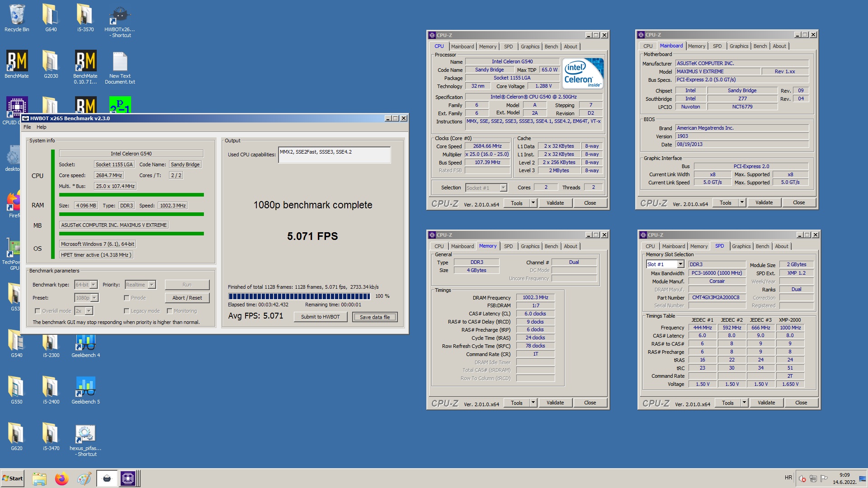Image resolution: width=868 pixels, height=488 pixels.
Task: Switch to SPD tab in Memory CPU-Z window
Action: click(x=509, y=246)
